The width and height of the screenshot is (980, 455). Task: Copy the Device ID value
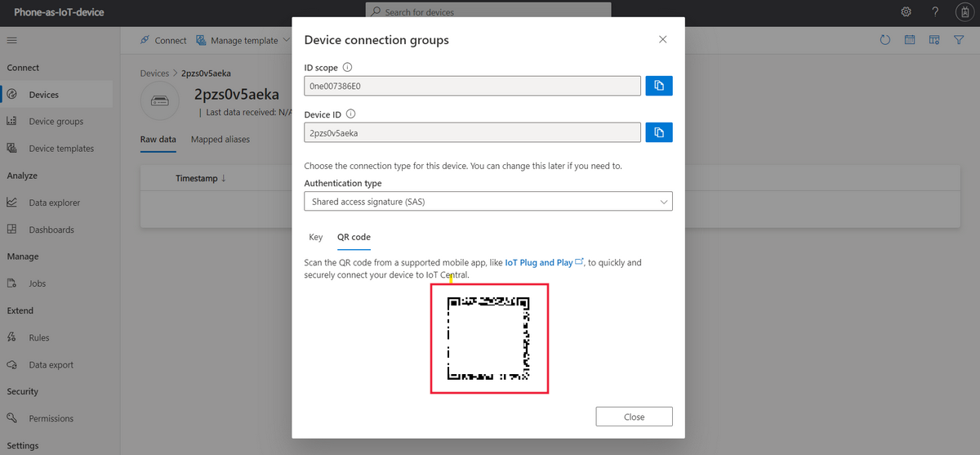[x=659, y=132]
